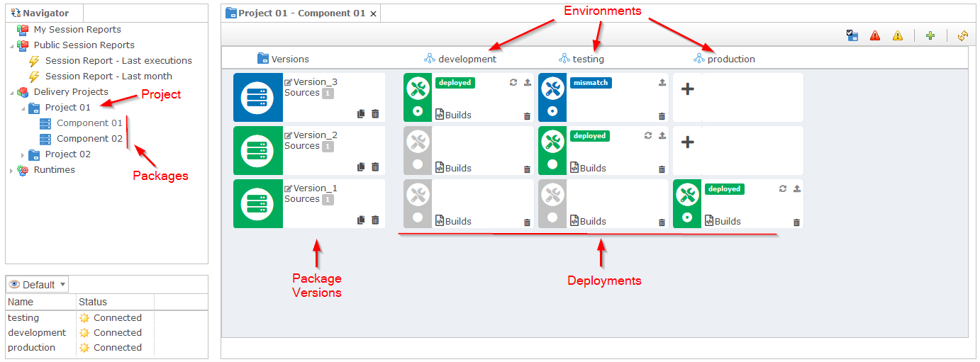
Task: Click the red error filter icon in toolbar
Action: (875, 35)
